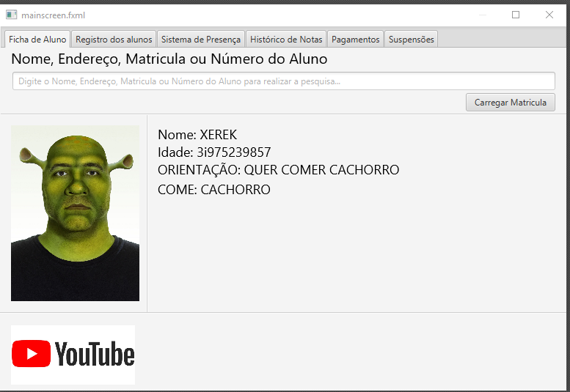Go to Histórico de Notas tab

coord(286,40)
